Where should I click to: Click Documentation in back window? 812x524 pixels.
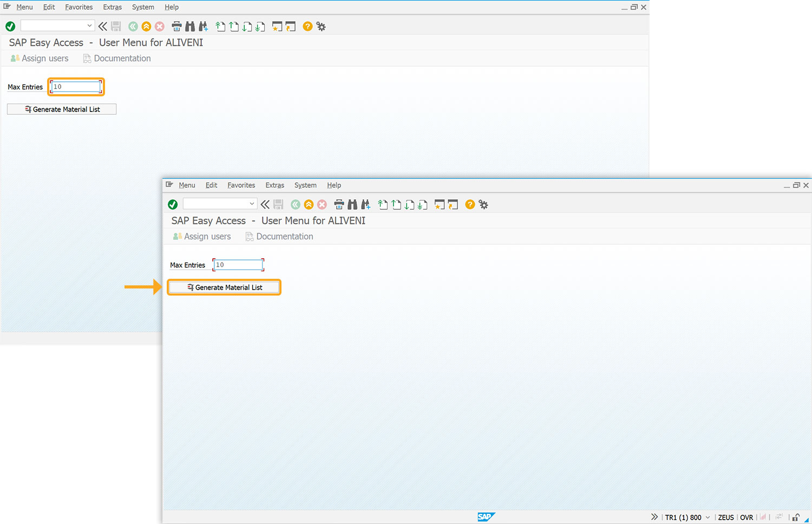pyautogui.click(x=117, y=58)
